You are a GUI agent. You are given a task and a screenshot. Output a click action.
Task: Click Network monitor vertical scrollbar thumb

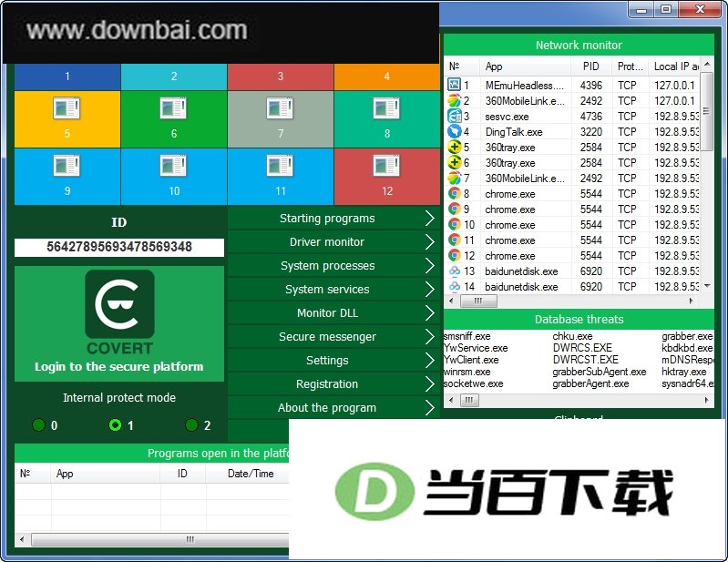pyautogui.click(x=707, y=111)
